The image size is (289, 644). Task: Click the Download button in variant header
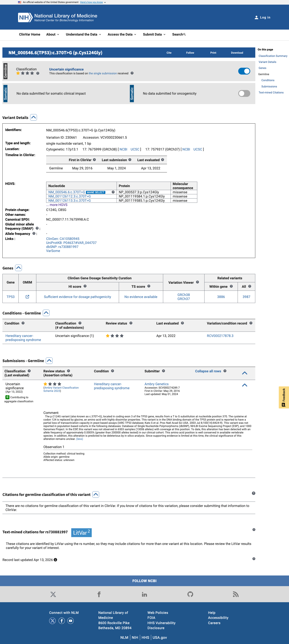(237, 53)
